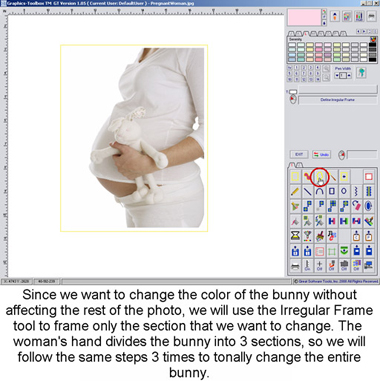
Task: Click the teal key icon
Action: point(361,73)
